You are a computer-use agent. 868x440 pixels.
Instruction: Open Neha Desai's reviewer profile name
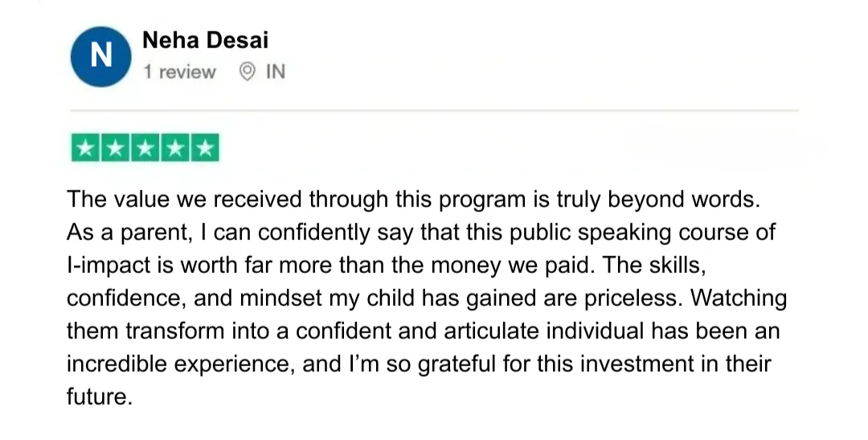(x=205, y=39)
